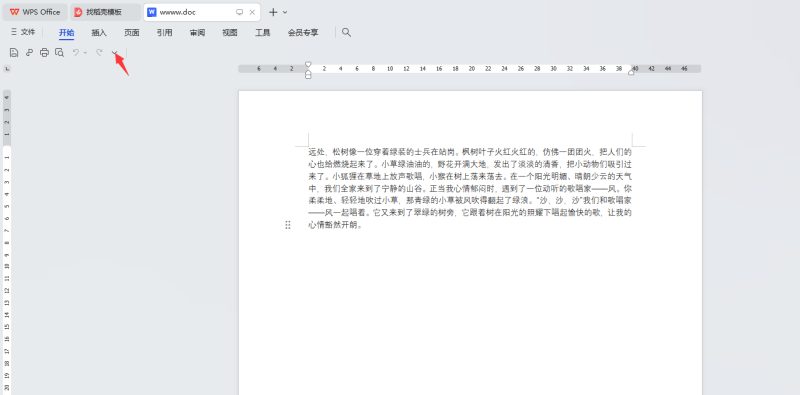Click the display mode icon in wwww.doc tab
This screenshot has width=800, height=395.
pyautogui.click(x=239, y=12)
